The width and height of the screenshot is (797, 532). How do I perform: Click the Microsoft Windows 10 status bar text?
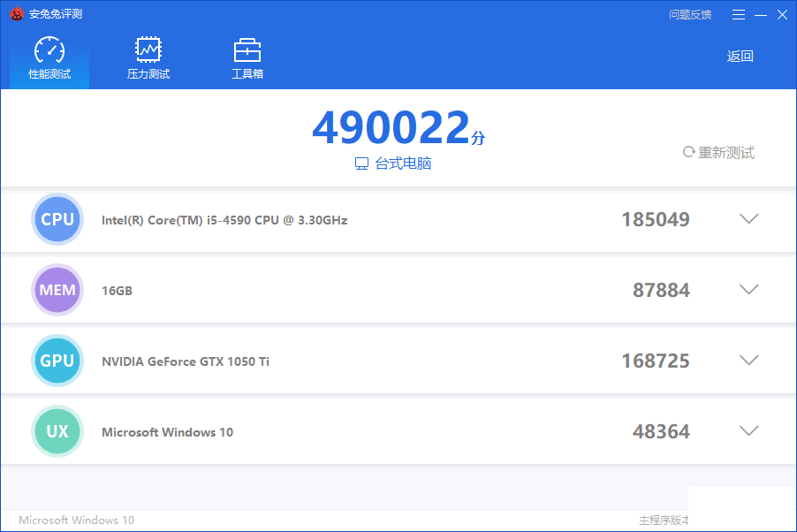[x=76, y=521]
